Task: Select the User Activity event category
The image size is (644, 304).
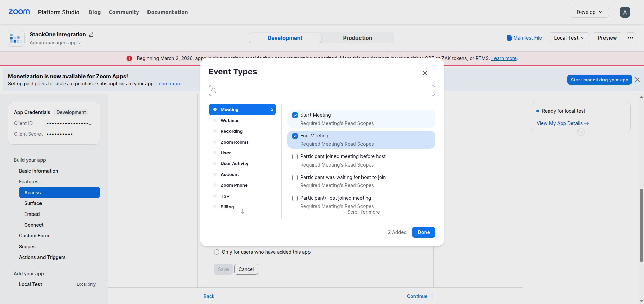Action: click(x=242, y=163)
